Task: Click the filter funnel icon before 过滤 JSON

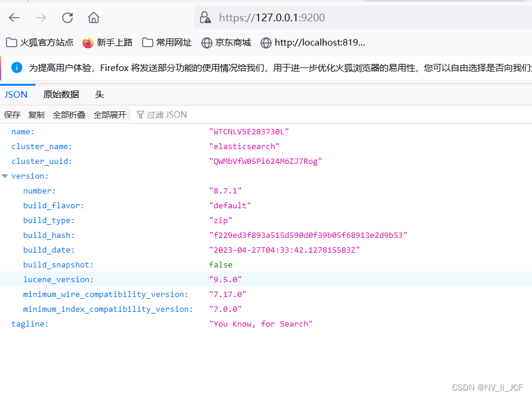Action: tap(140, 114)
